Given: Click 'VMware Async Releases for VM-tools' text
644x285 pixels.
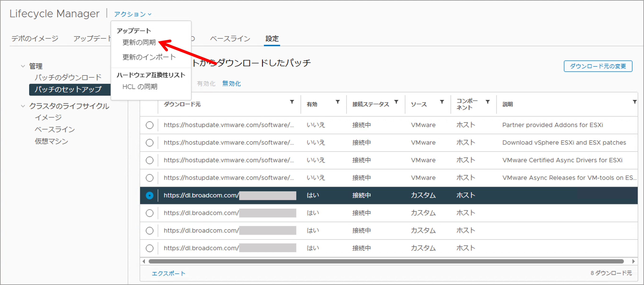Looking at the screenshot, I should pyautogui.click(x=569, y=178).
